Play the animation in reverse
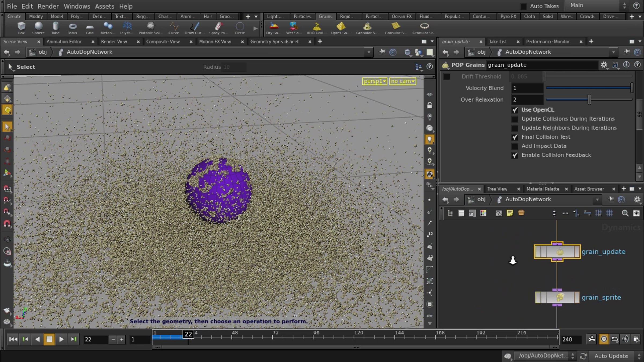This screenshot has width=644, height=362. tap(38, 339)
